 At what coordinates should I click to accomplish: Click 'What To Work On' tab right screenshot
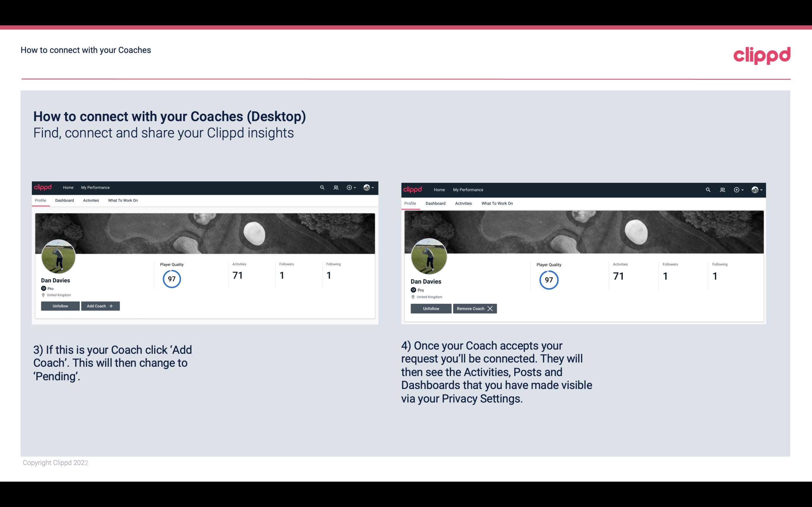point(496,203)
